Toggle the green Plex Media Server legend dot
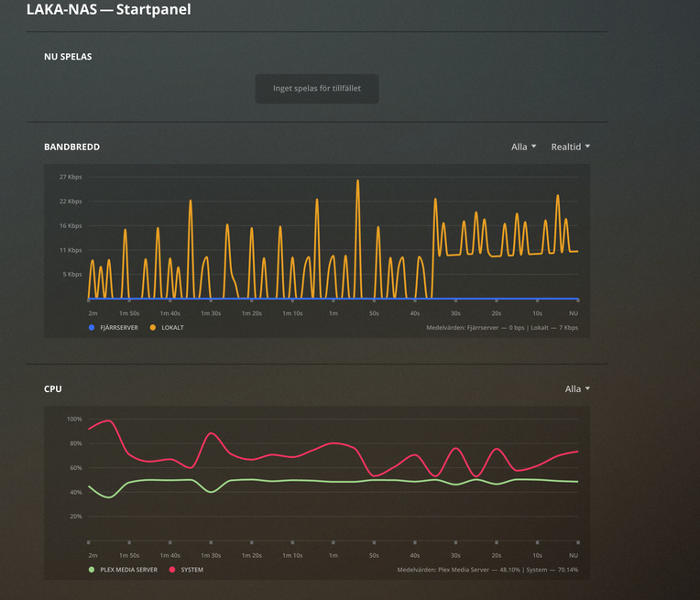This screenshot has height=600, width=700. click(92, 570)
